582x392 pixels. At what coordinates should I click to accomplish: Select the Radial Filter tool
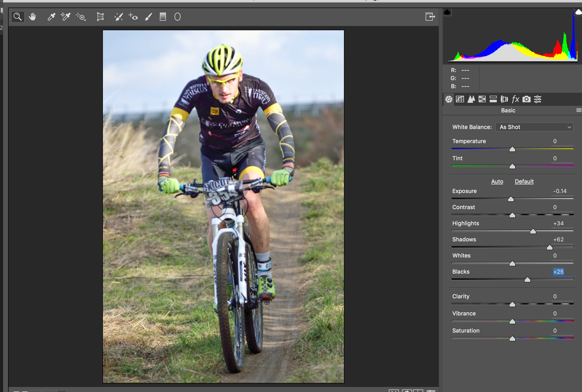[x=178, y=17]
